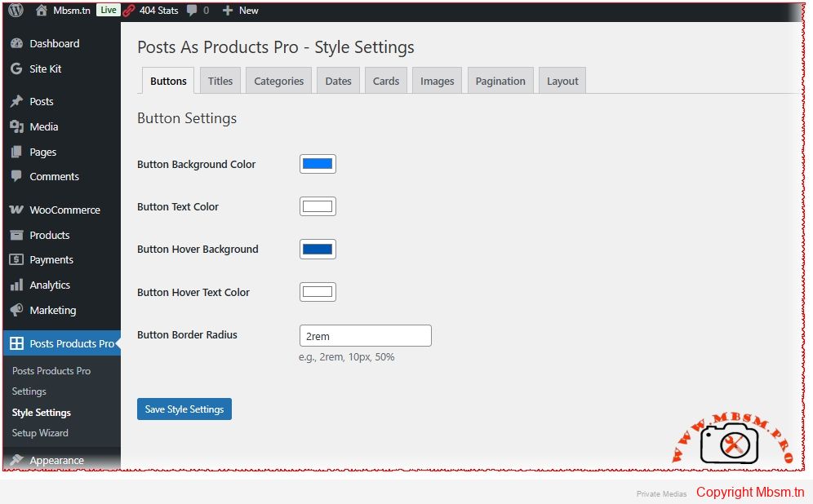The height and width of the screenshot is (504, 813).
Task: Click the Analytics bar-chart icon
Action: point(18,285)
